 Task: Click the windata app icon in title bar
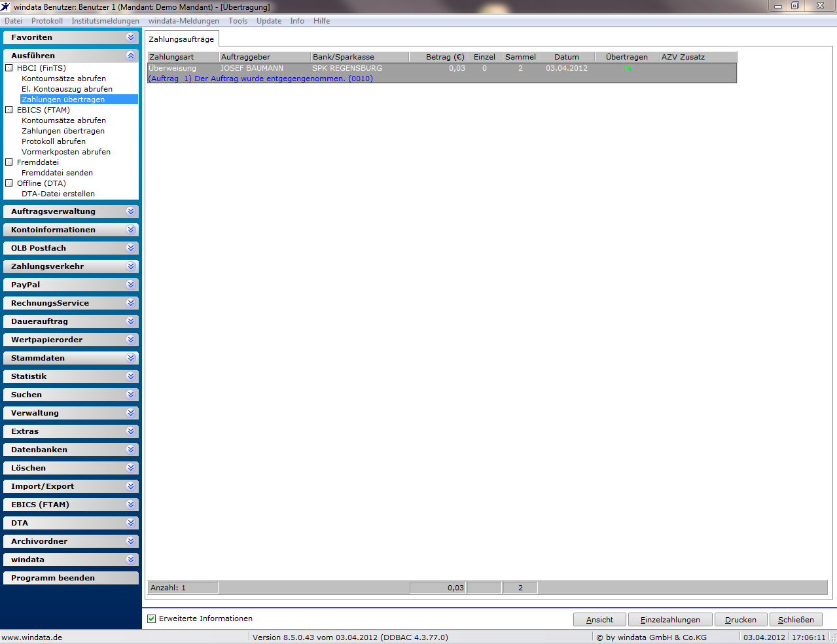click(x=6, y=7)
